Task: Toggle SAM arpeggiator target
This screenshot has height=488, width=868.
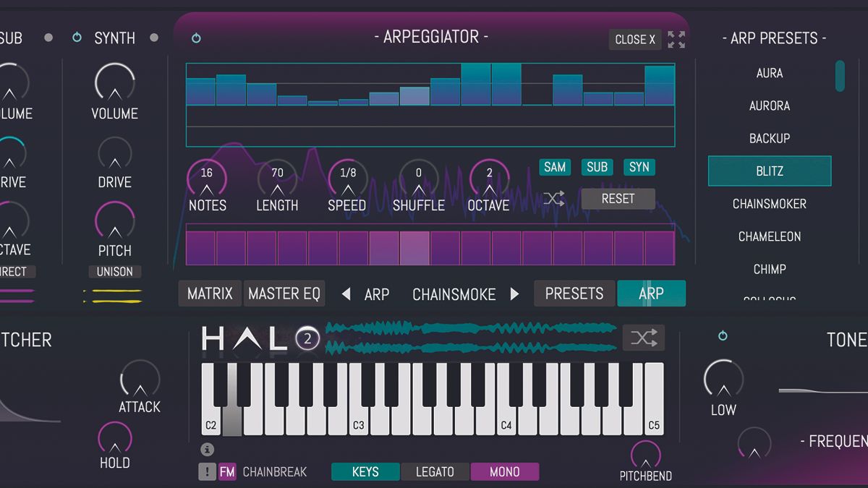Action: point(555,167)
